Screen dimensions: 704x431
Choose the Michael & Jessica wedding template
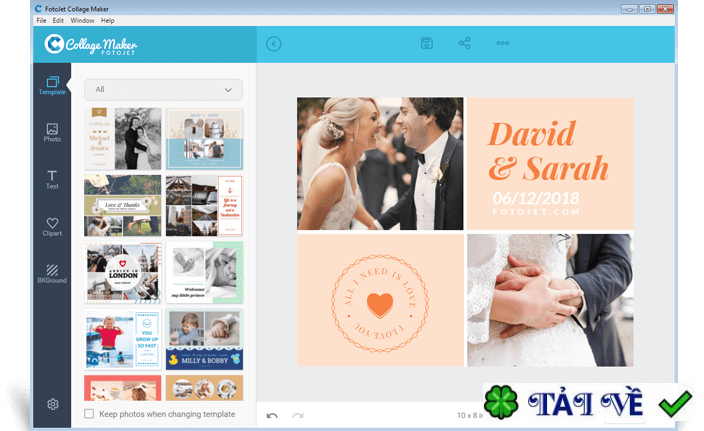[123, 138]
